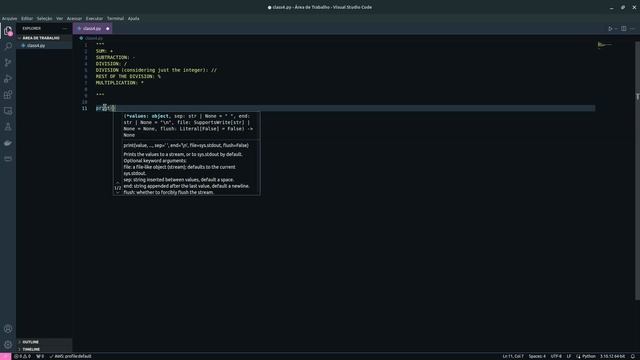This screenshot has width=640, height=360.
Task: Open the Docker whale view
Action: click(8, 143)
